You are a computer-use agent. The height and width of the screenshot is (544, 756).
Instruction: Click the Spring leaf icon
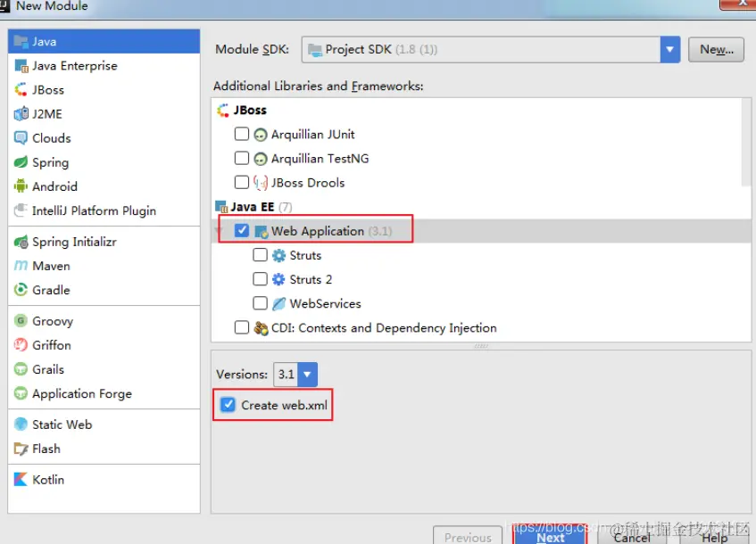(21, 162)
